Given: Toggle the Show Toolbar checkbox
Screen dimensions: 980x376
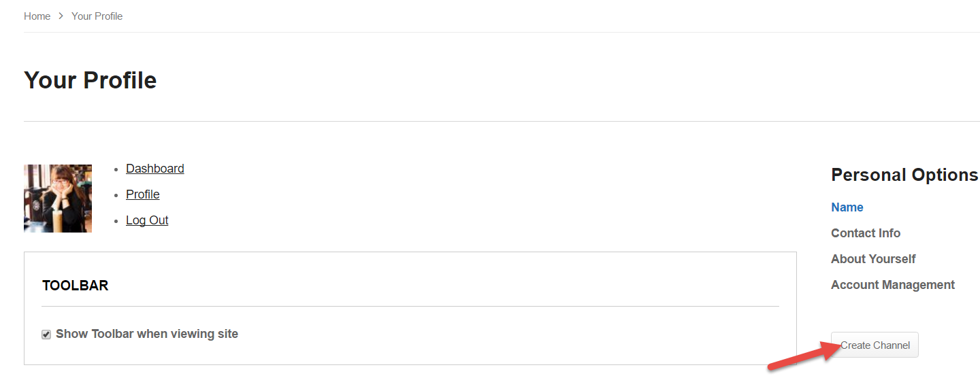Looking at the screenshot, I should (46, 335).
